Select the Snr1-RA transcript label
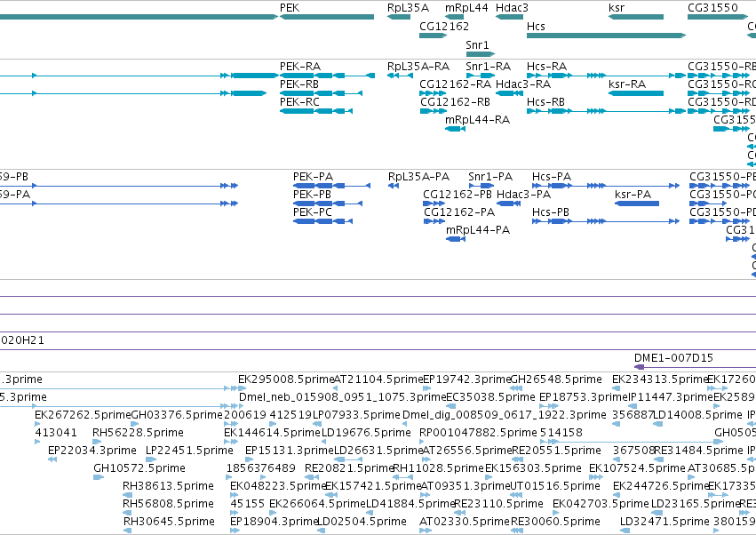This screenshot has width=756, height=535. (489, 66)
